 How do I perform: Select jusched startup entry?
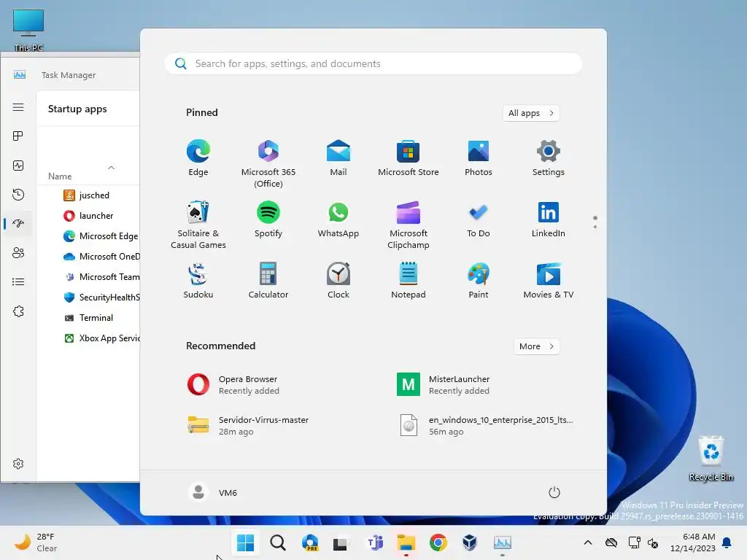(x=90, y=195)
